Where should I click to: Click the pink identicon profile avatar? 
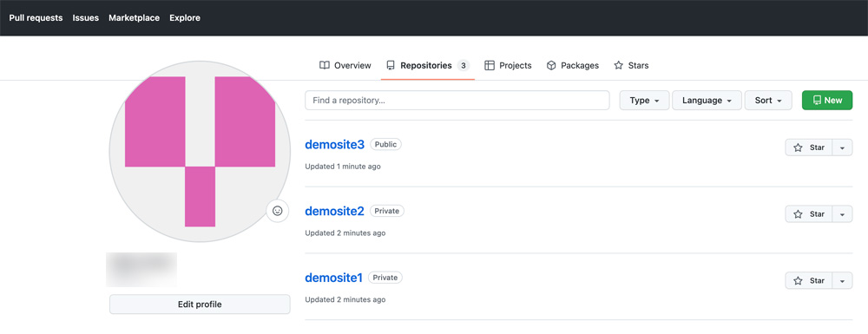point(200,152)
